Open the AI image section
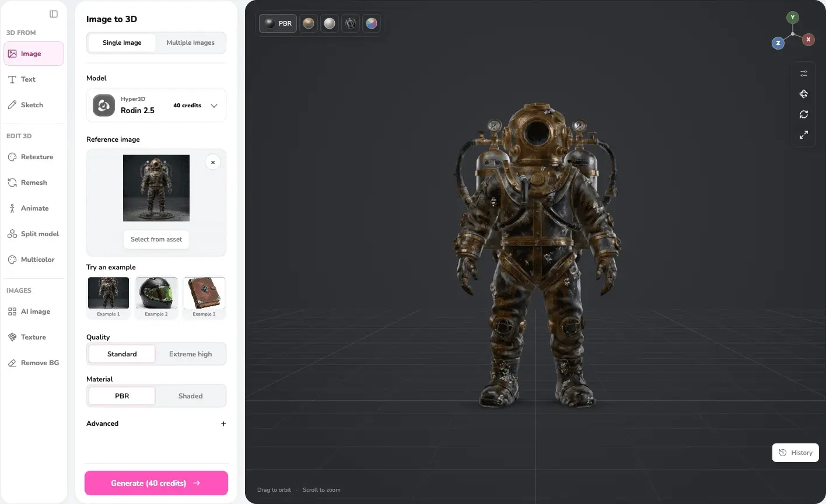 [x=34, y=311]
